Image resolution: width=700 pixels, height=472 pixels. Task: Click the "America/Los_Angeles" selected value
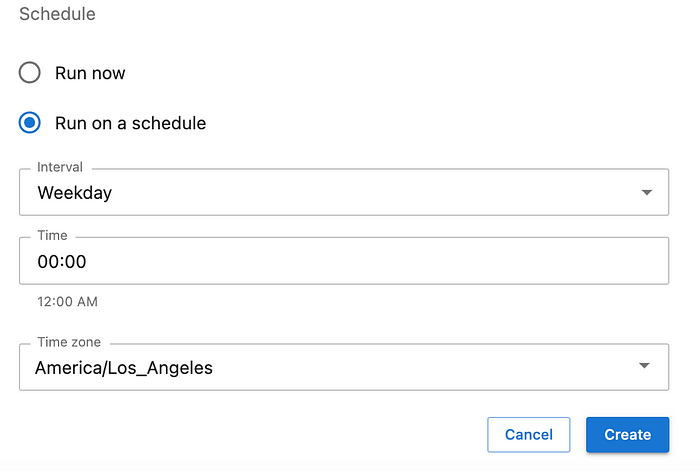pos(124,368)
